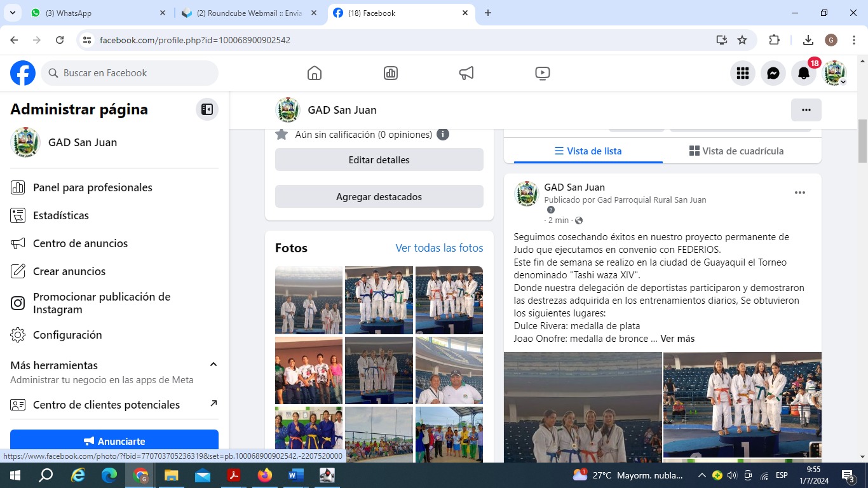
Task: Open Estadísticas in the sidebar
Action: click(x=61, y=215)
